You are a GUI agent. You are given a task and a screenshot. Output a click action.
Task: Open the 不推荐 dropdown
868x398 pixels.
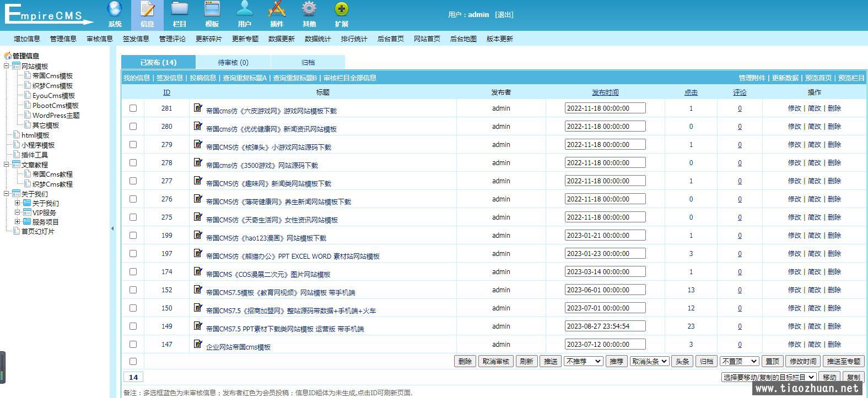pyautogui.click(x=583, y=362)
